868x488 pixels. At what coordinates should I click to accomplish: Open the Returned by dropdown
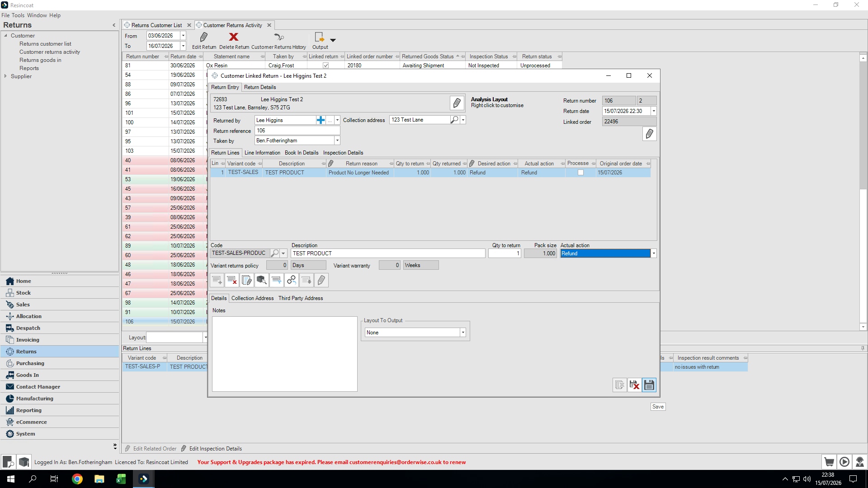(x=337, y=120)
